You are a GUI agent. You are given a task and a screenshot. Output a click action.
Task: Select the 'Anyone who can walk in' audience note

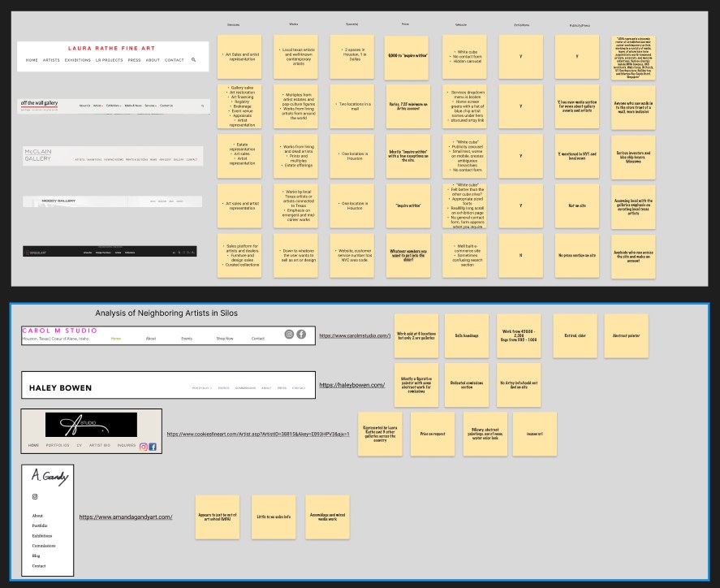click(633, 107)
